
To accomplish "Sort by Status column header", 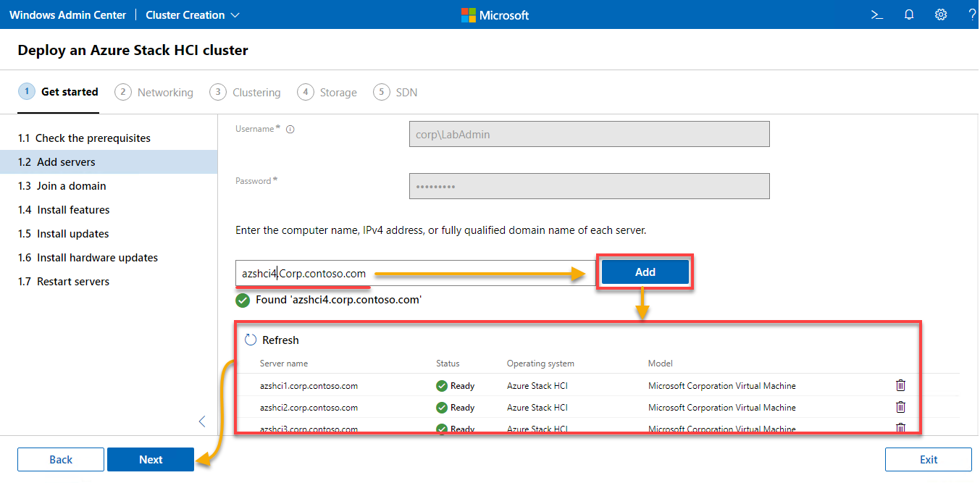I will 448,364.
